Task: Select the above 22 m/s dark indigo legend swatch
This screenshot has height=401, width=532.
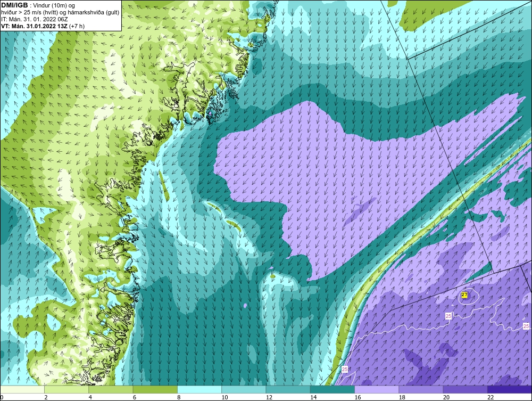Action: click(509, 390)
